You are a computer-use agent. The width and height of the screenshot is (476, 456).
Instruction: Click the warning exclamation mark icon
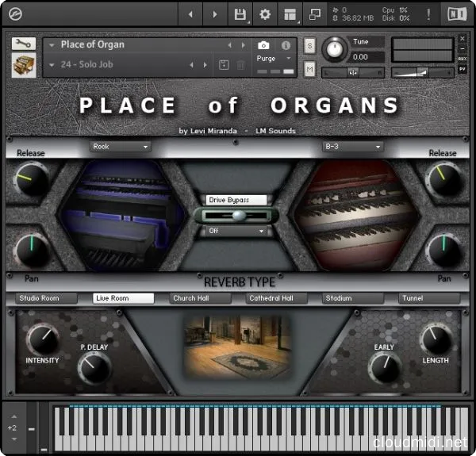[429, 14]
